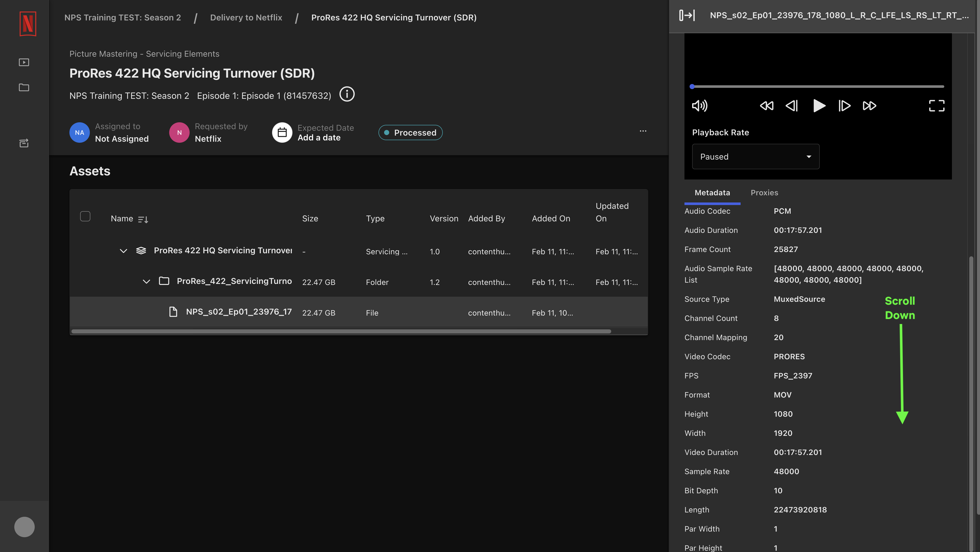The image size is (980, 552).
Task: Open the folder section in sidebar
Action: (x=24, y=87)
